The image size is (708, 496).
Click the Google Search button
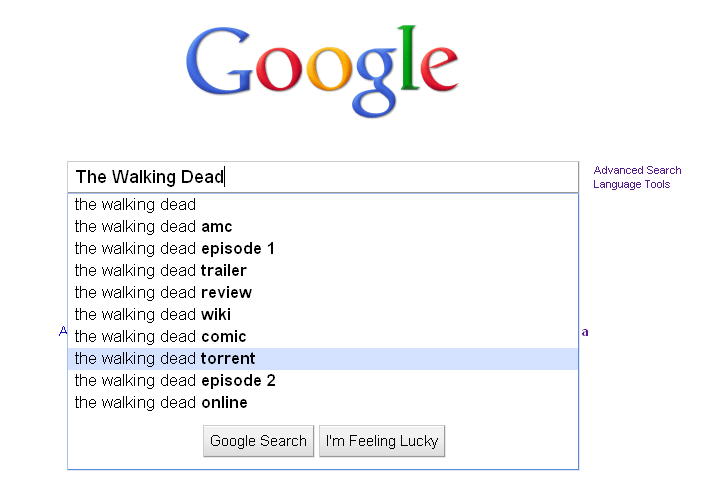[258, 441]
